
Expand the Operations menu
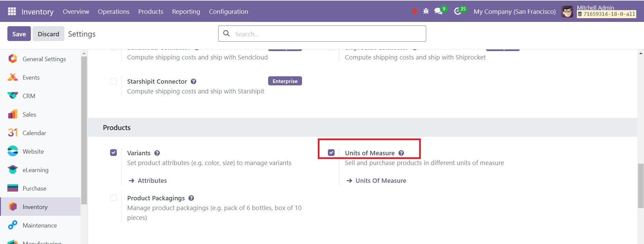pyautogui.click(x=113, y=11)
